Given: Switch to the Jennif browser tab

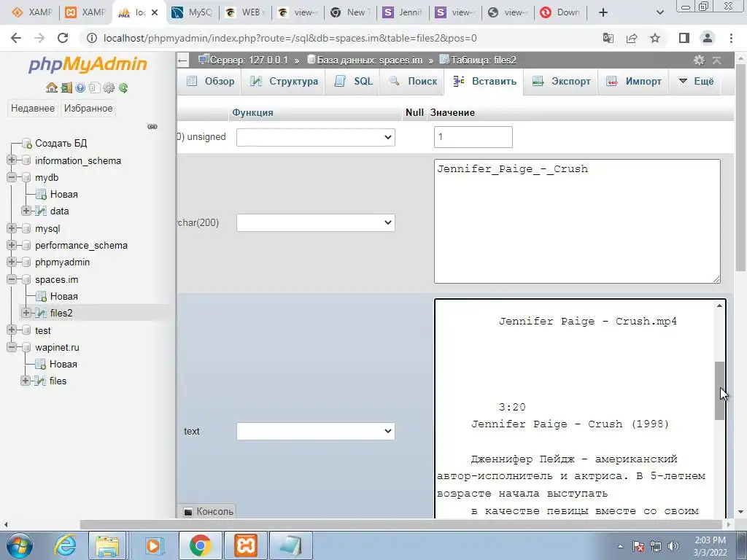Looking at the screenshot, I should [x=403, y=12].
